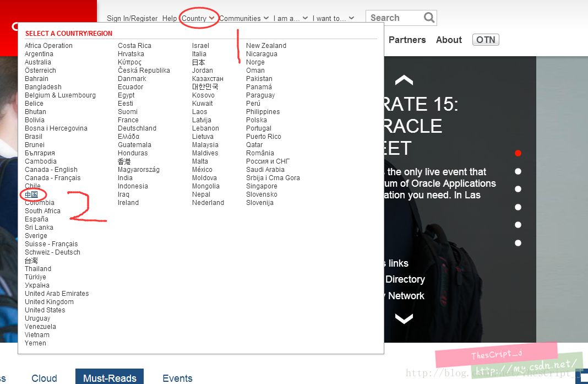588x384 pixels.
Task: Click the up chevron on the carousel
Action: 404,80
